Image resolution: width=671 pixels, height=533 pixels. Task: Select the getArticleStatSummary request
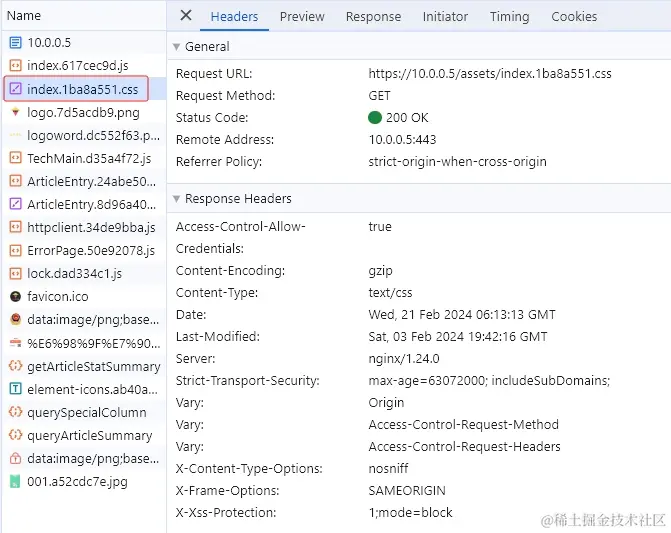coord(84,366)
